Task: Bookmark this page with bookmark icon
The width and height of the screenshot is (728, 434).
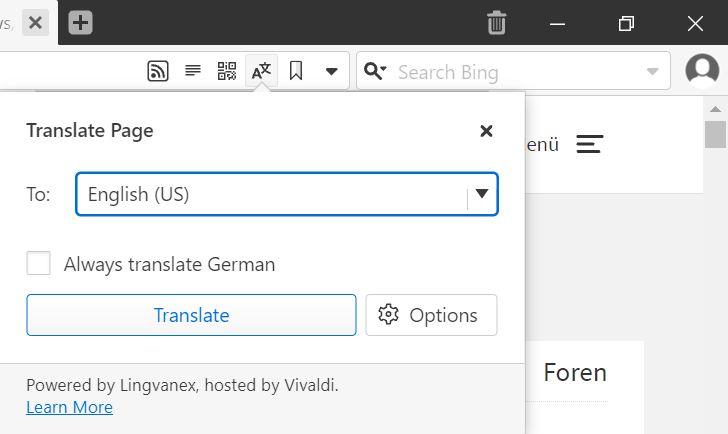Action: [296, 71]
